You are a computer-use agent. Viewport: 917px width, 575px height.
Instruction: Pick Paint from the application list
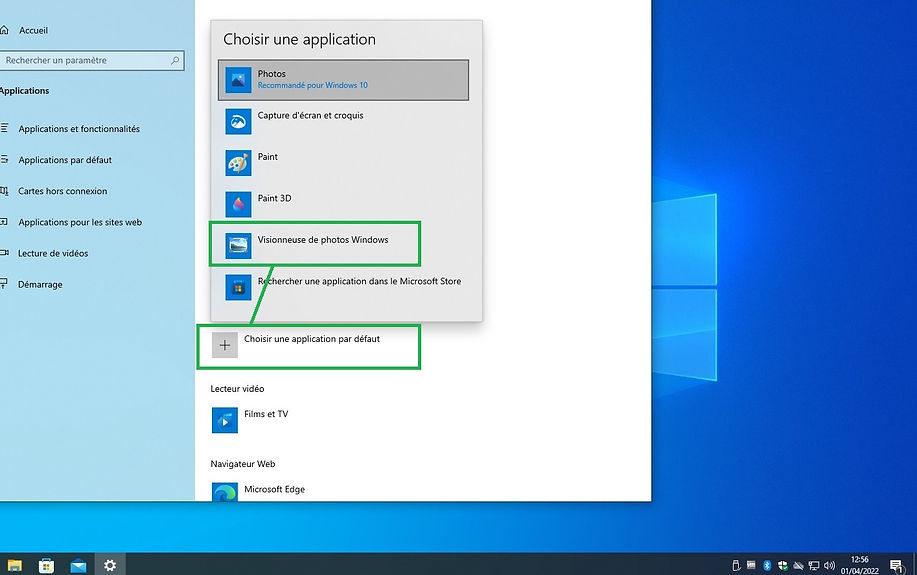click(343, 163)
